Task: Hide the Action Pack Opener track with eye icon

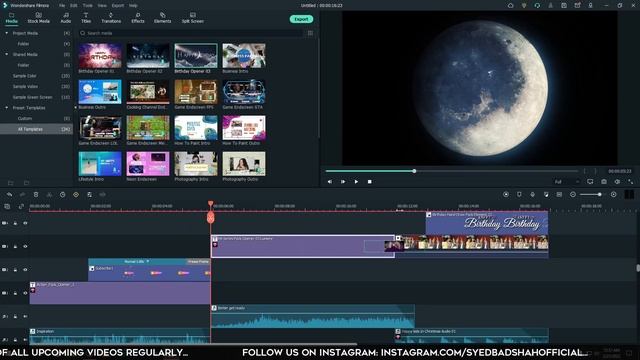Action: coord(25,293)
